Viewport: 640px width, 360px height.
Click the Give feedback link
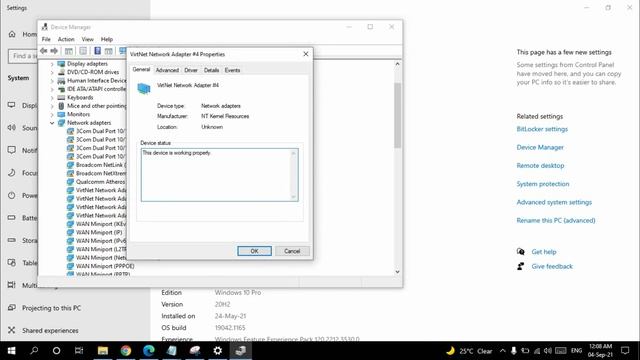[x=552, y=267]
